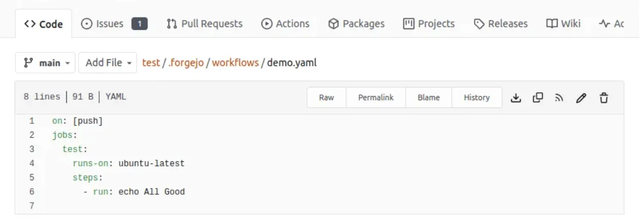The image size is (644, 224).
Task: View the Raw file content
Action: tap(327, 98)
